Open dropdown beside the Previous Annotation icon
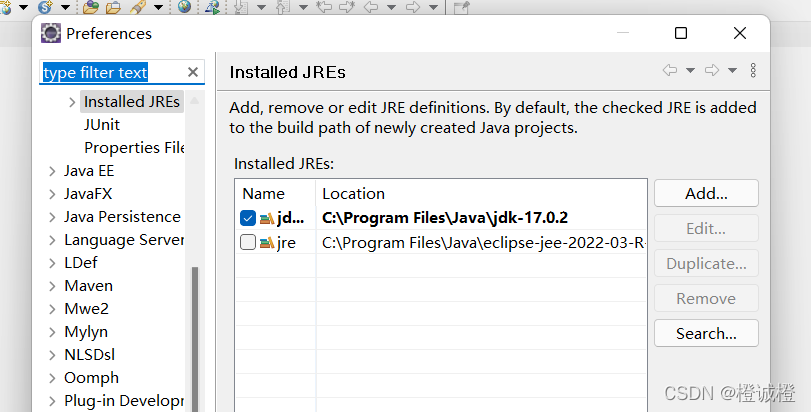Screen dimensions: 811x412 pyautogui.click(x=304, y=7)
